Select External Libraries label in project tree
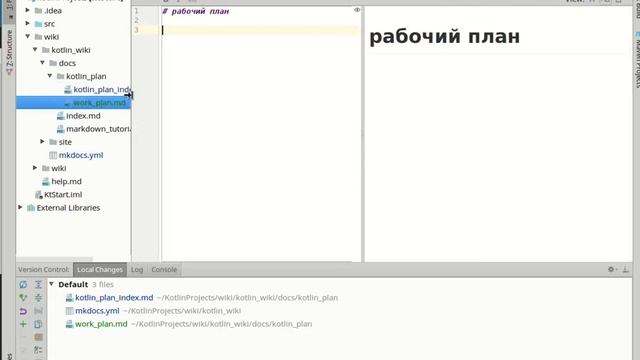The image size is (640, 360). [x=68, y=208]
